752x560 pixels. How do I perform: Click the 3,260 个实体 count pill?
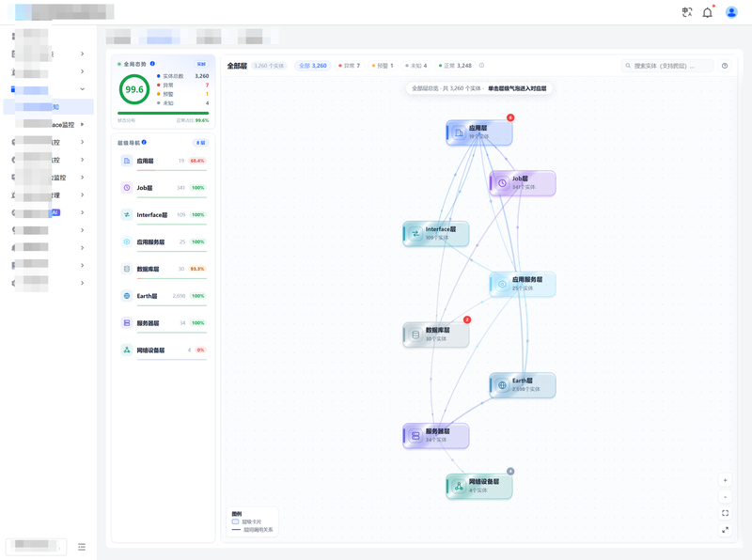coord(269,66)
